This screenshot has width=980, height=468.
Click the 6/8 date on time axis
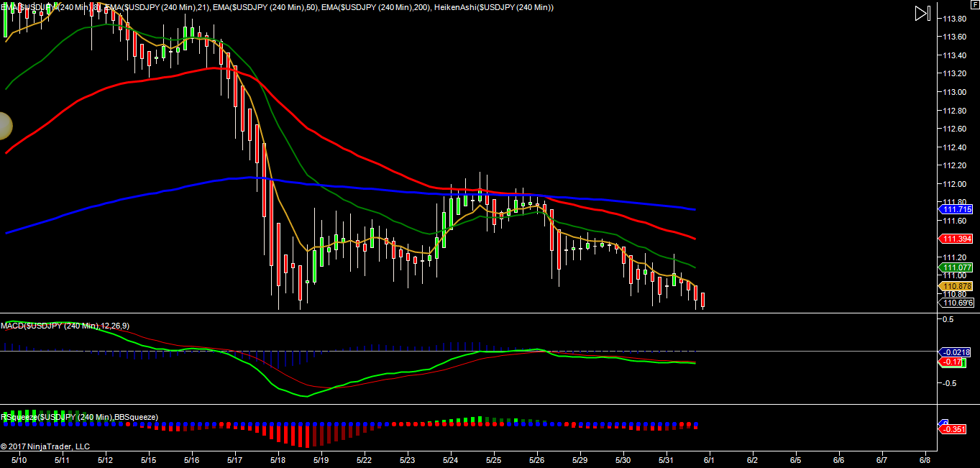pyautogui.click(x=925, y=459)
